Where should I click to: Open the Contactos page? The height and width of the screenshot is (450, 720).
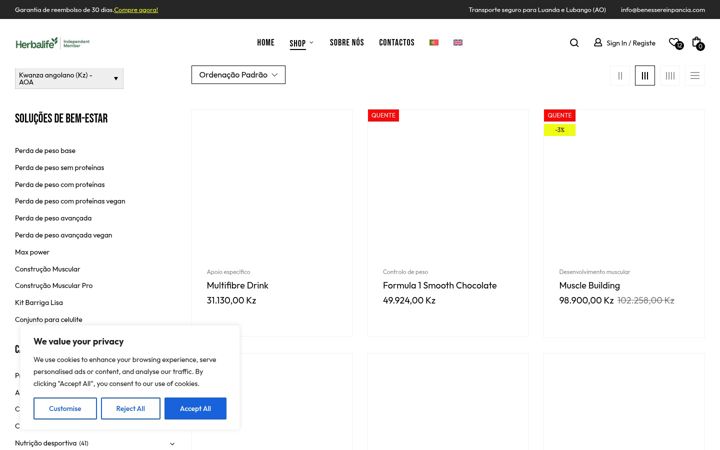396,42
